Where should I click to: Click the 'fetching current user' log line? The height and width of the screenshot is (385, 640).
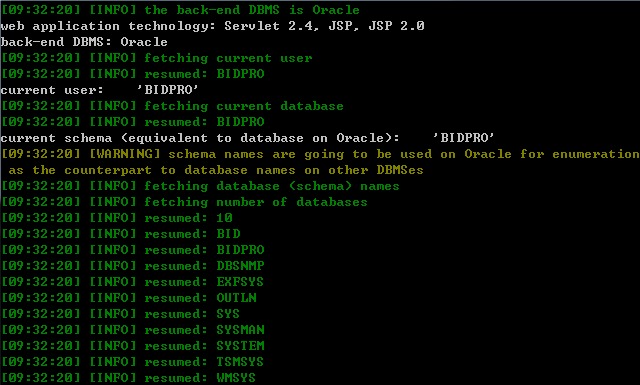[156, 58]
